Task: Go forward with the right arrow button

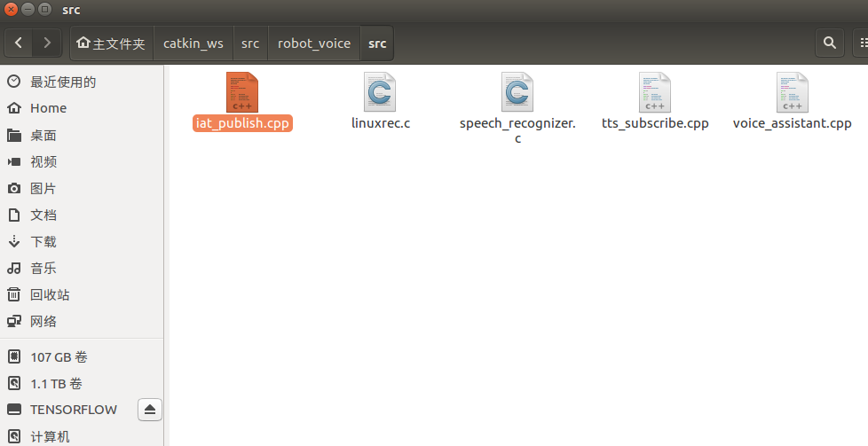Action: coord(47,43)
